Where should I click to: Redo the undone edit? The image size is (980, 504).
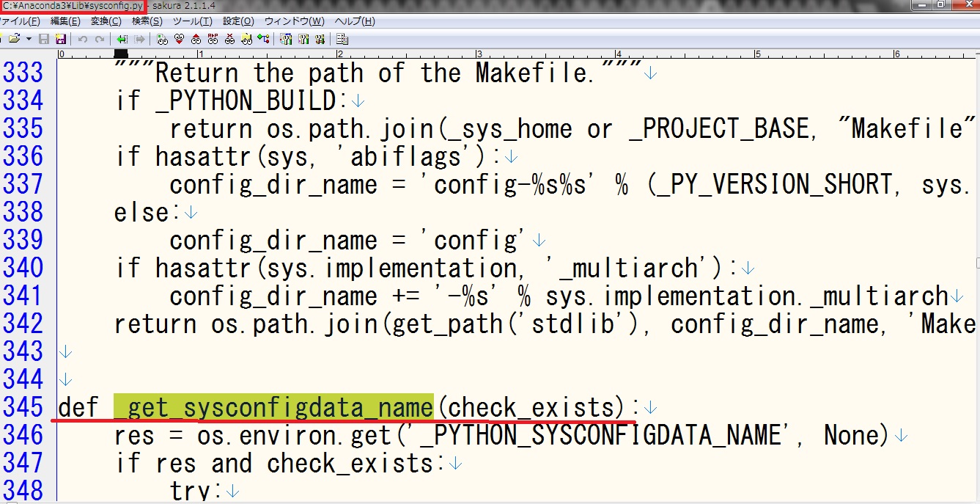pos(100,39)
